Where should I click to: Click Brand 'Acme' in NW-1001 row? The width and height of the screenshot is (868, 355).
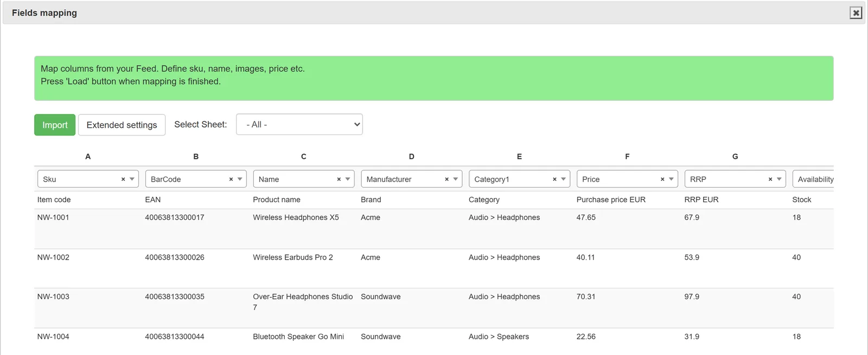(x=371, y=217)
